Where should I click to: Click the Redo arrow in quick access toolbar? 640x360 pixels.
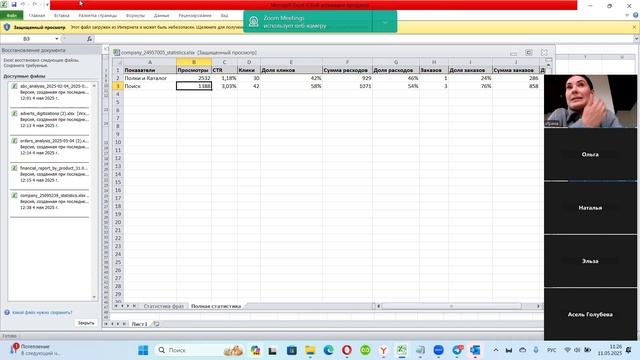tap(35, 4)
